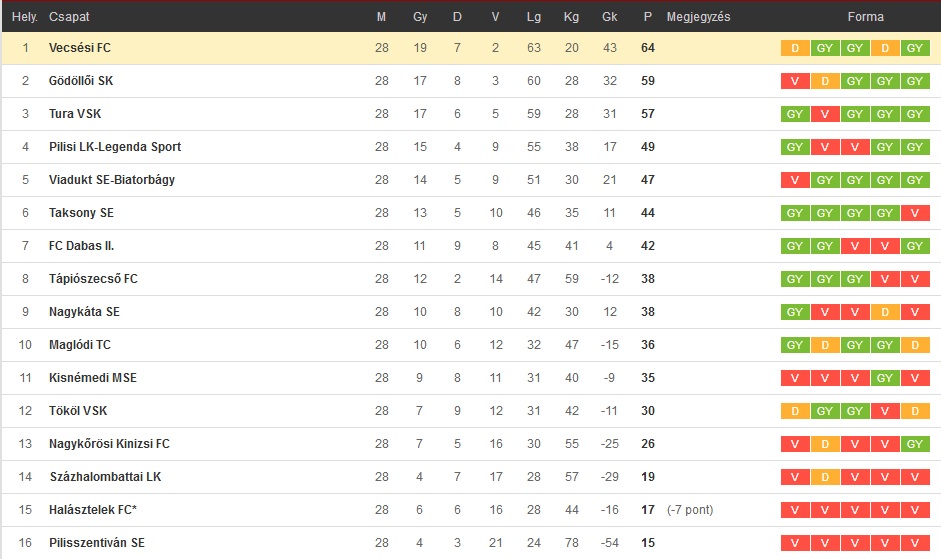The height and width of the screenshot is (559, 941).
Task: Click Kisnémedi MSE's green GY form badge
Action: tap(885, 378)
